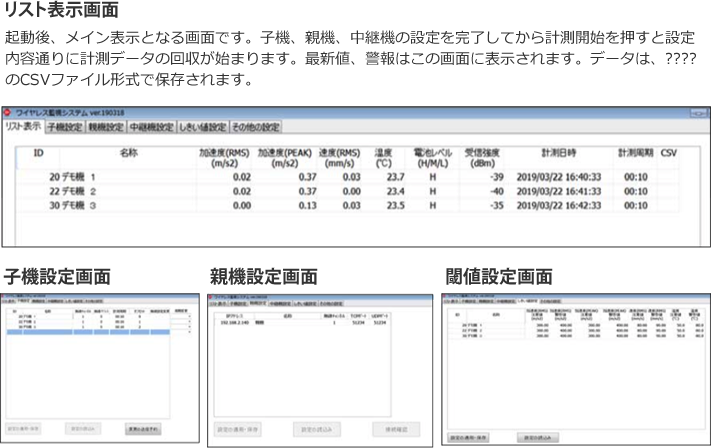The width and height of the screenshot is (711, 448).
Task: Click 設定の適用・保存 in parent unit settings window
Action: 237,429
